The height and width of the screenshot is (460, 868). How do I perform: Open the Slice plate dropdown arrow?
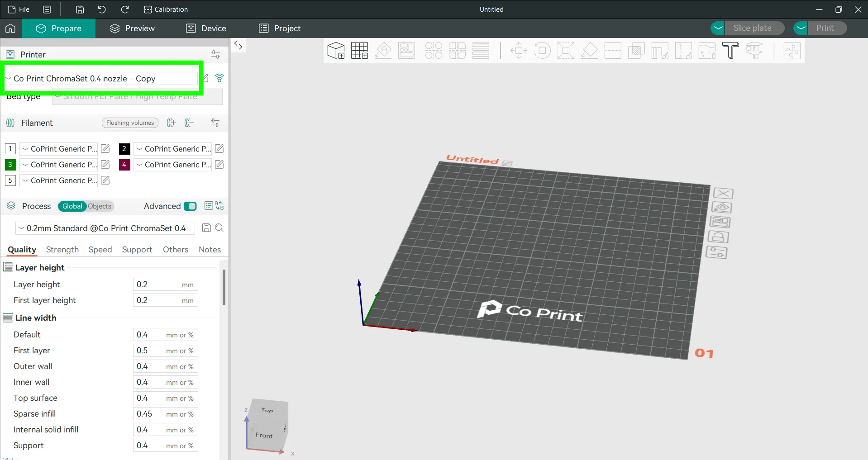pyautogui.click(x=718, y=28)
